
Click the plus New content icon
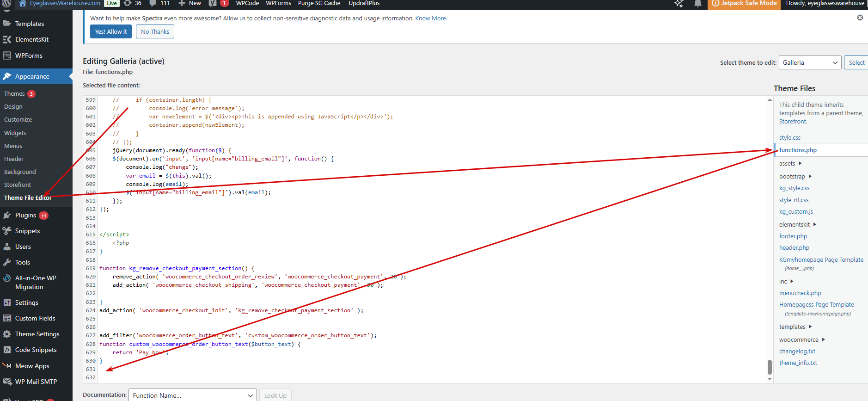click(182, 3)
